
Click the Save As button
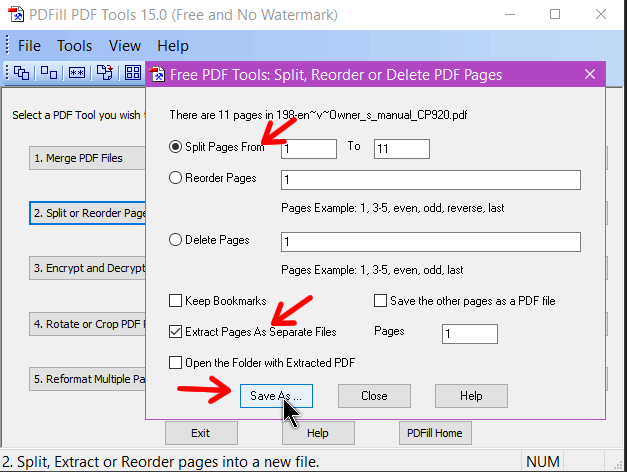tap(276, 396)
